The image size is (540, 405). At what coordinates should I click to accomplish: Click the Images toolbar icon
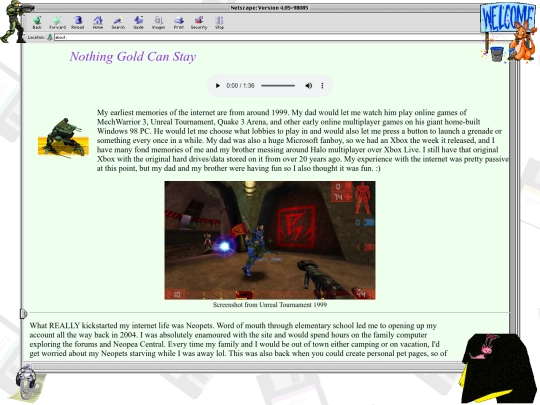(158, 23)
